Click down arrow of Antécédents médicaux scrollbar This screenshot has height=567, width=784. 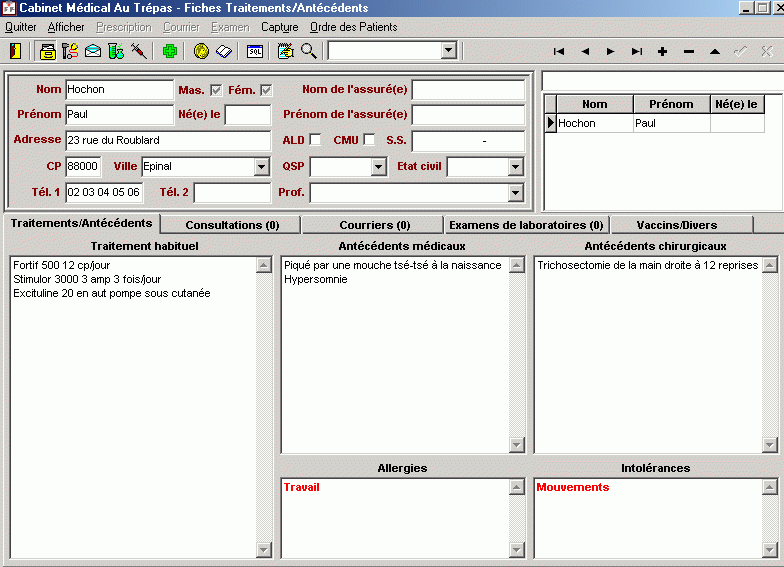point(516,444)
